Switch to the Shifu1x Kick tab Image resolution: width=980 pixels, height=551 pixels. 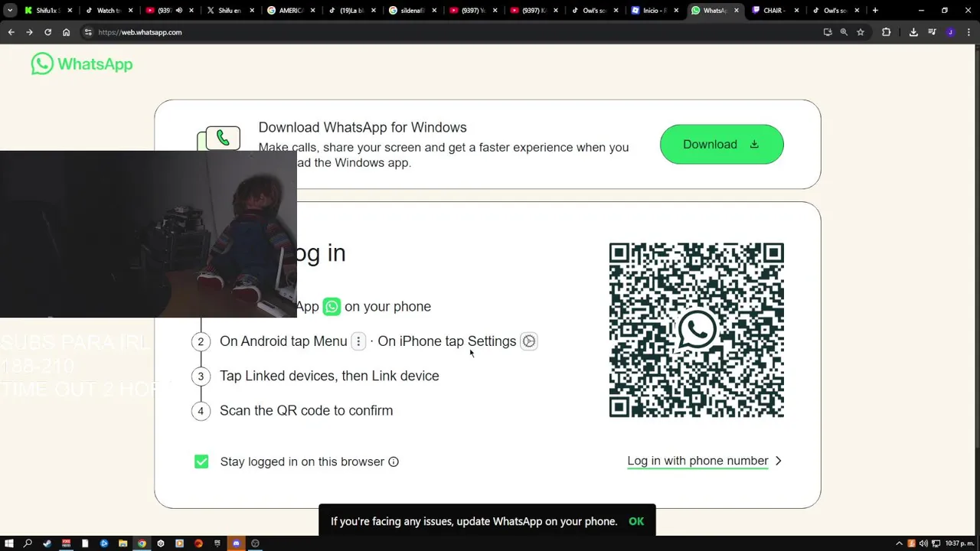pyautogui.click(x=48, y=11)
